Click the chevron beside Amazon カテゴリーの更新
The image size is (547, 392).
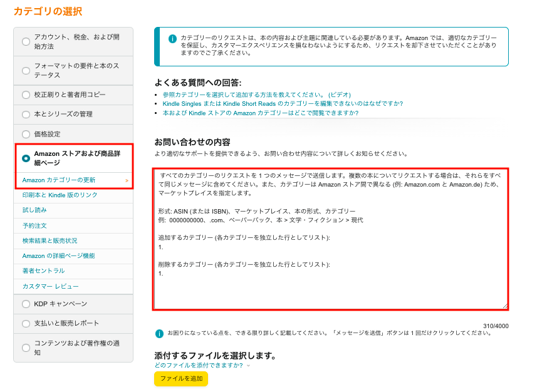coord(127,180)
